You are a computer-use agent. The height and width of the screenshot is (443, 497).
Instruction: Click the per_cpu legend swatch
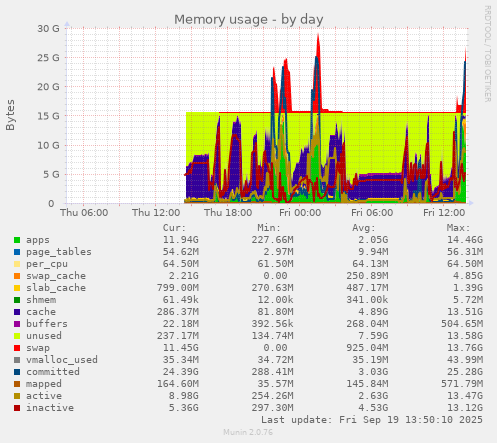click(x=17, y=264)
